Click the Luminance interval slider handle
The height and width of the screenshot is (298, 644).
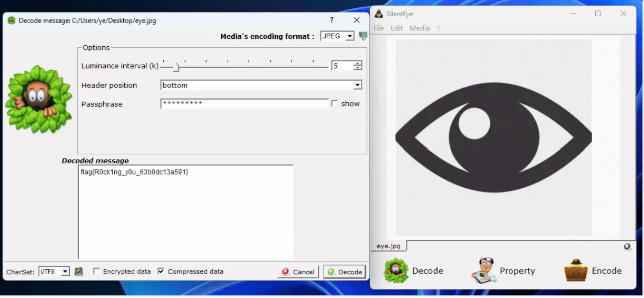176,67
